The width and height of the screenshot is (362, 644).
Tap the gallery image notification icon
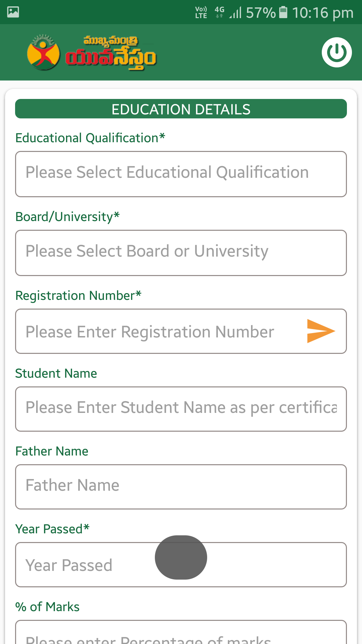pos(13,12)
